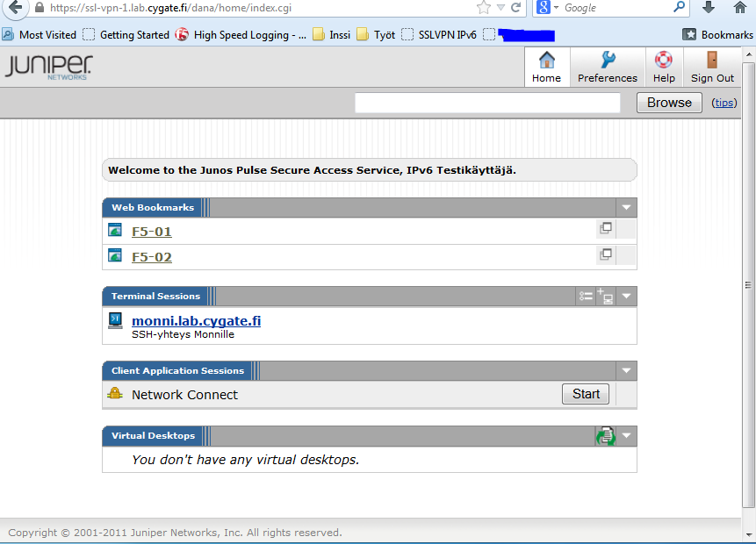Click the vertical scrollbar thumb
This screenshot has width=756, height=544.
(748, 284)
